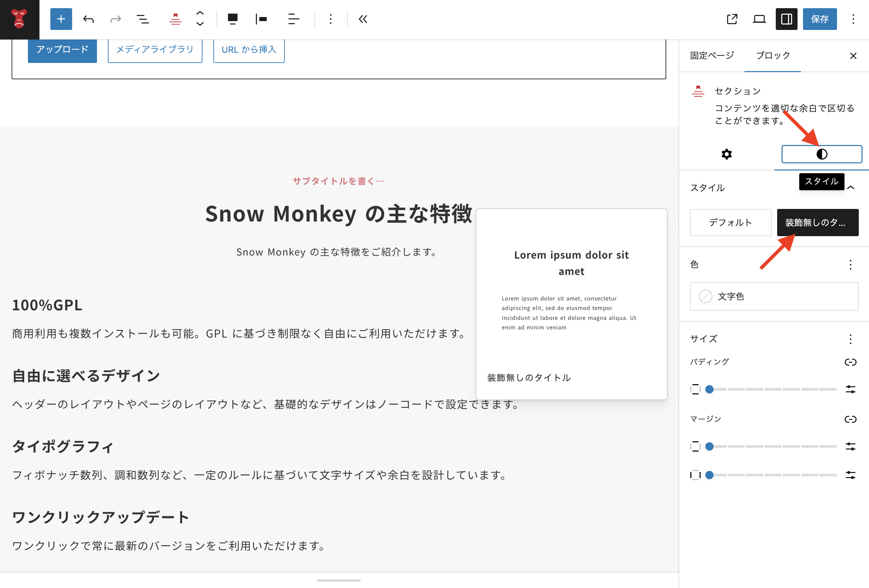The width and height of the screenshot is (869, 588).
Task: Set custom padding size with sliders icon
Action: tap(850, 389)
